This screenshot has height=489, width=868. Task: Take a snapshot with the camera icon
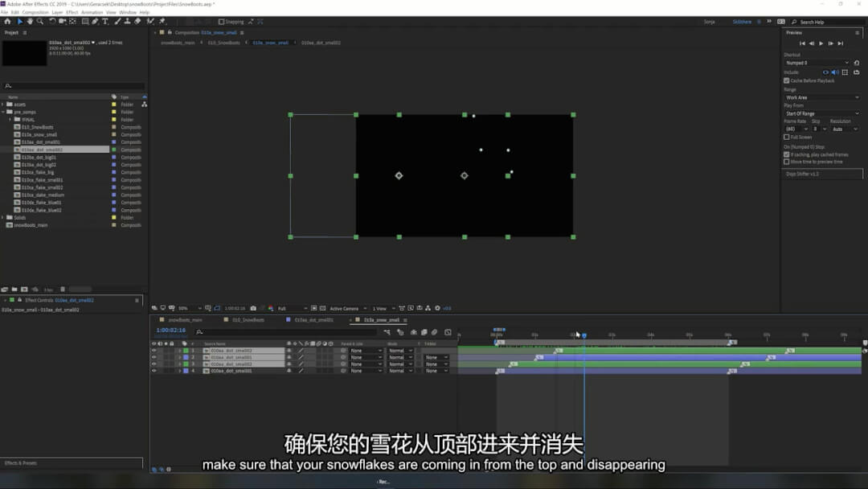click(253, 309)
